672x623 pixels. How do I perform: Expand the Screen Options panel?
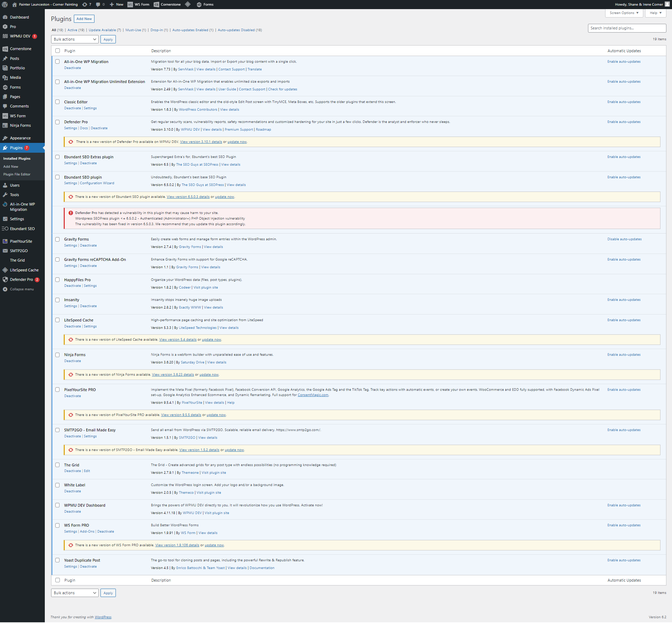(x=624, y=13)
